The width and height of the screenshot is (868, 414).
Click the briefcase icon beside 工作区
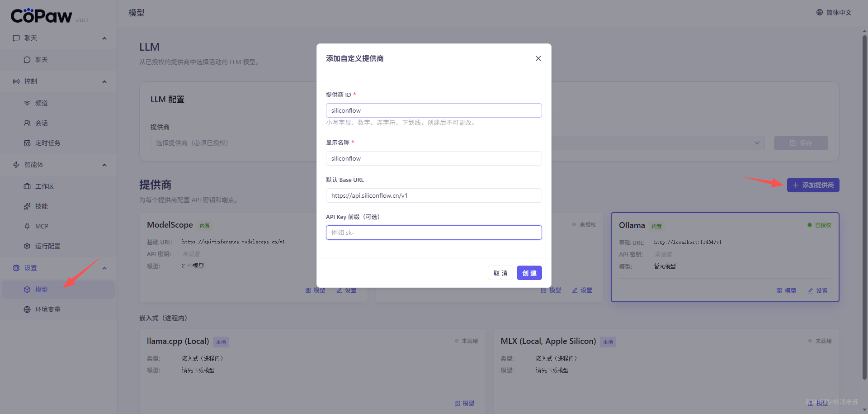[27, 186]
